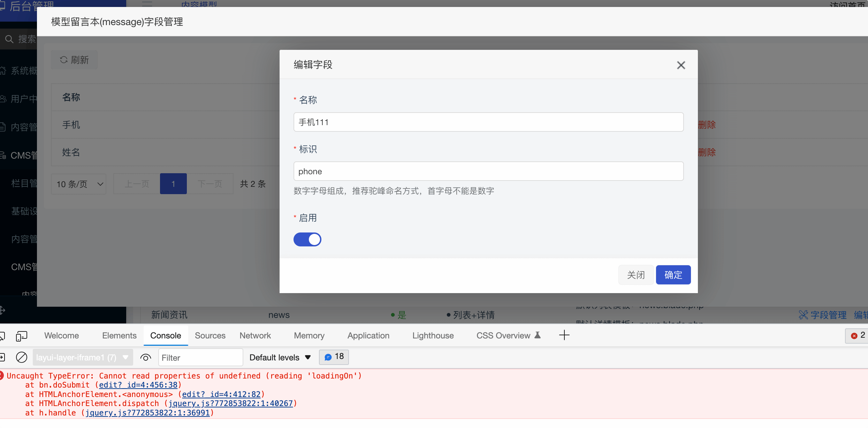
Task: Open edit?_id=4:412:82 source link
Action: click(221, 394)
